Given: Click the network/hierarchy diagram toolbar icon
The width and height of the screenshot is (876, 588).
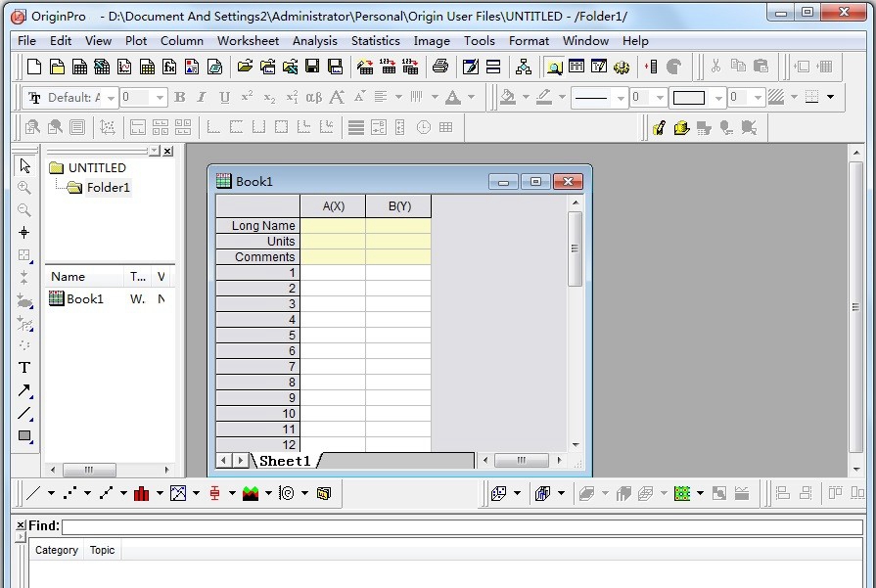Looking at the screenshot, I should (524, 67).
